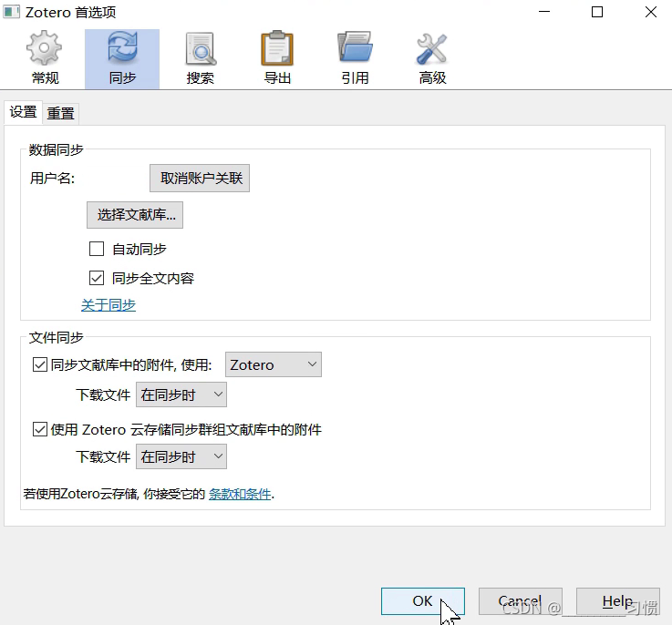Viewport: 672px width, 625px height.
Task: Switch to the 导出 (Export) preferences pane
Action: 277,57
